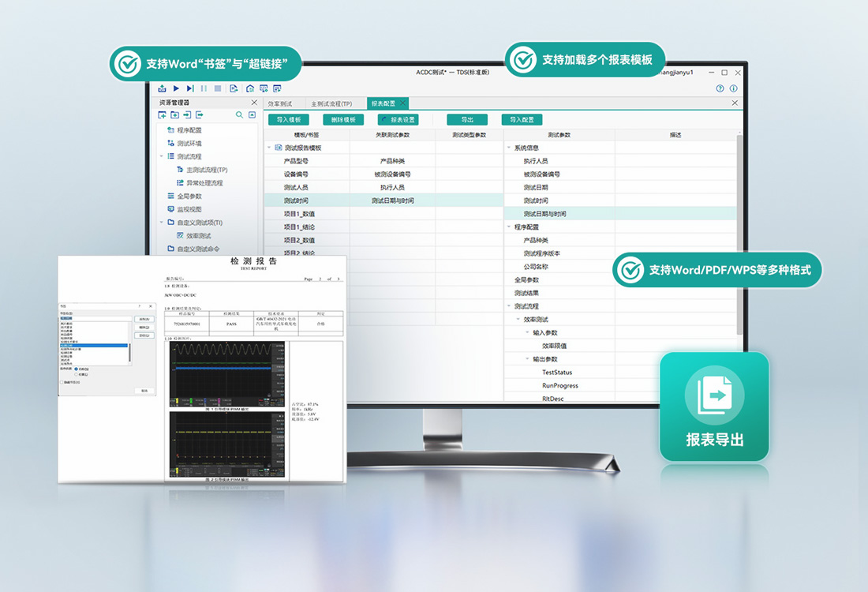Click the large 报表导出 export icon
Image resolution: width=868 pixels, height=592 pixels.
pos(714,395)
